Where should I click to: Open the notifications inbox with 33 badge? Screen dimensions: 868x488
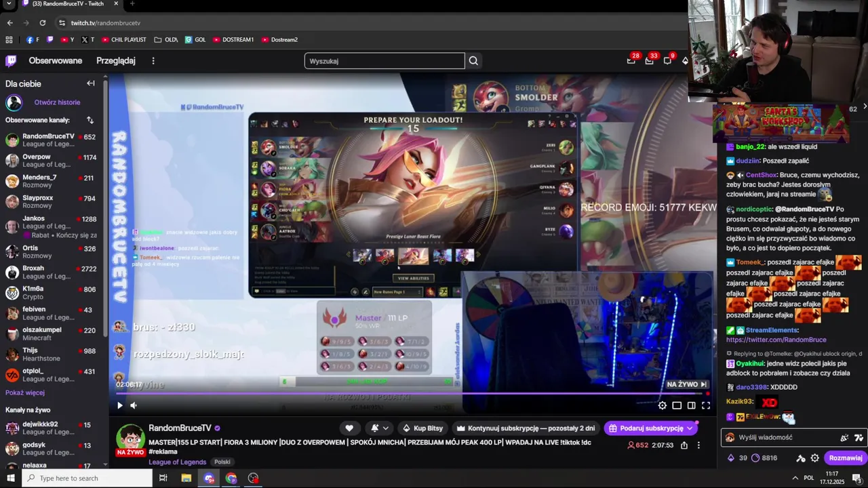click(x=650, y=61)
